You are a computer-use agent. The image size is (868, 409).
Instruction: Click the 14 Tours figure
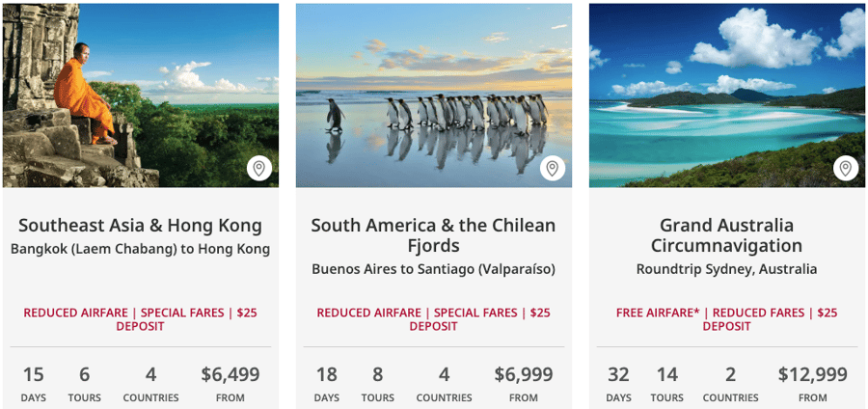pos(667,382)
